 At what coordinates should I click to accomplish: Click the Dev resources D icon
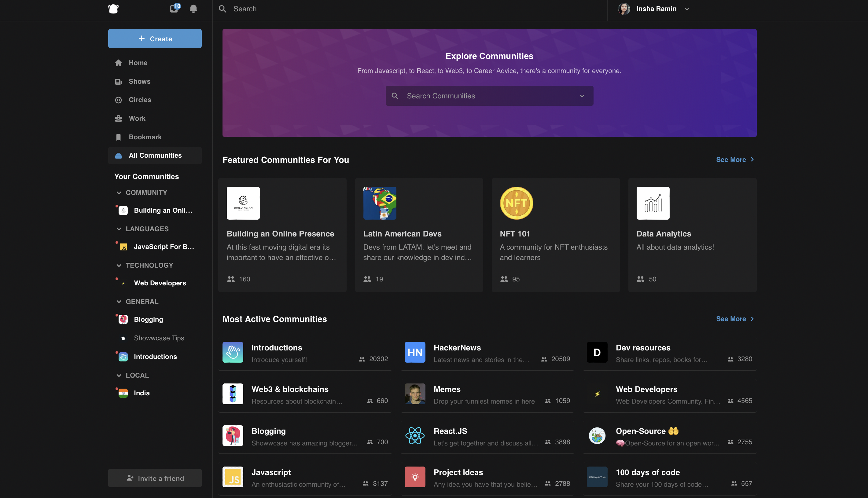597,352
